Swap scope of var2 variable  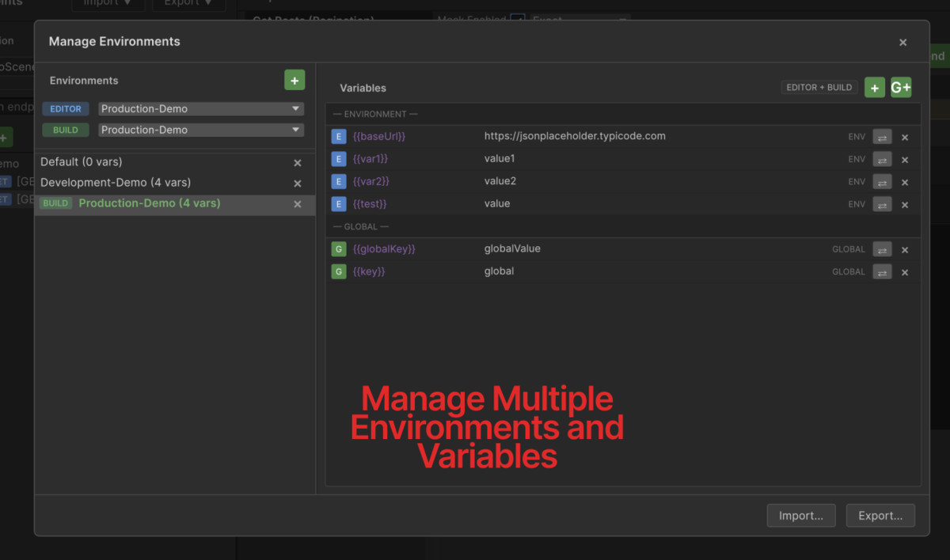click(882, 182)
